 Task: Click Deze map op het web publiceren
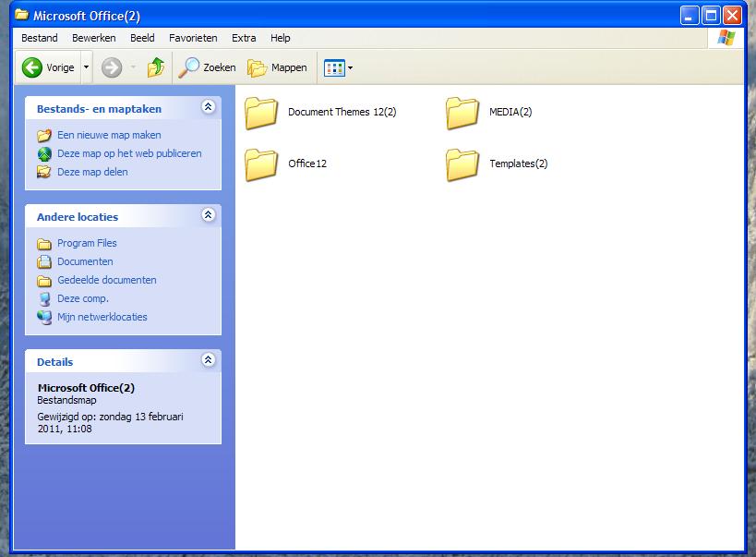129,153
